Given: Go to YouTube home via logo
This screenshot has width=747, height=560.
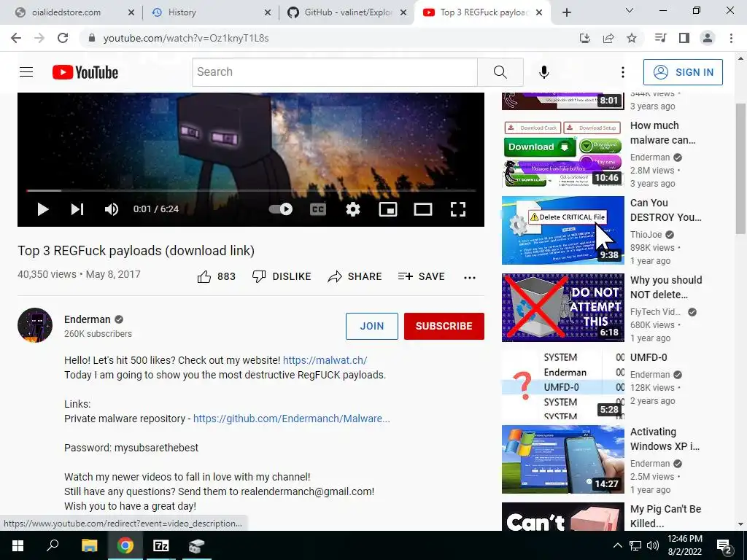Looking at the screenshot, I should (x=85, y=72).
